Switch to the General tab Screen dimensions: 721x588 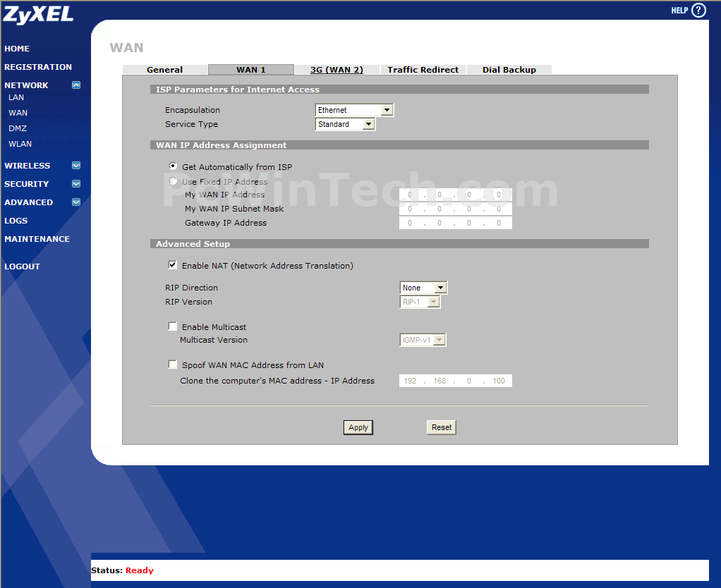click(164, 69)
